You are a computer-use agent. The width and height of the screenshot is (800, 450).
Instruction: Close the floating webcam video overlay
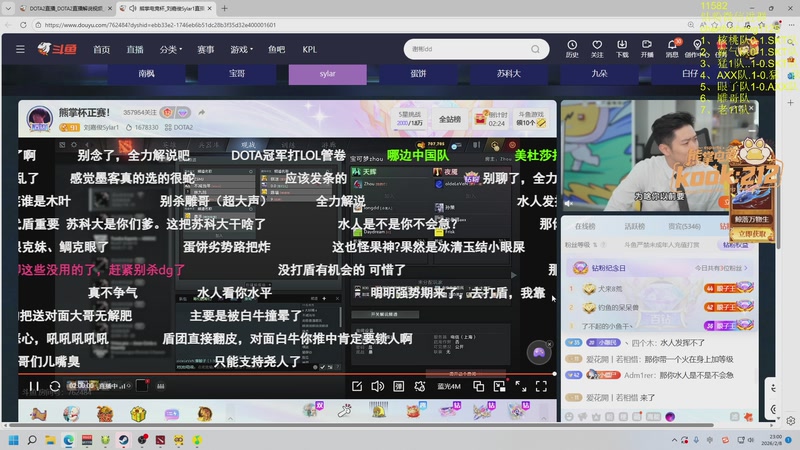tap(751, 108)
